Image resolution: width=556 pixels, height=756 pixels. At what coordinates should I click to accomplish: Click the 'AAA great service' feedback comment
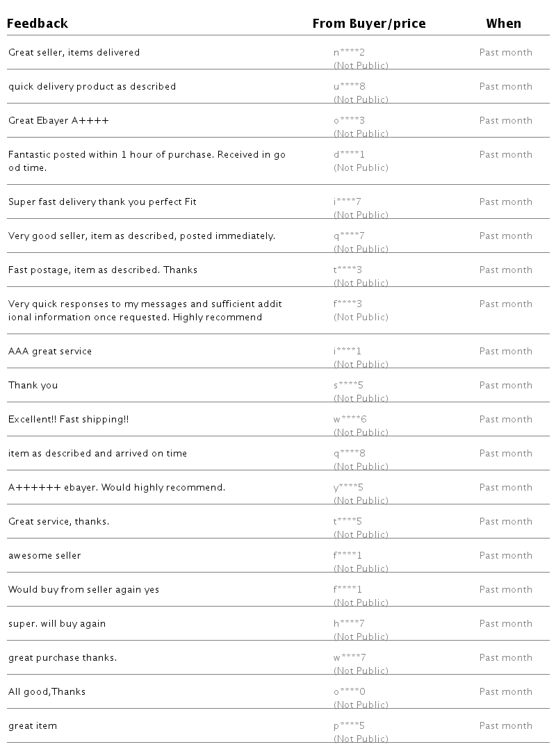50,351
